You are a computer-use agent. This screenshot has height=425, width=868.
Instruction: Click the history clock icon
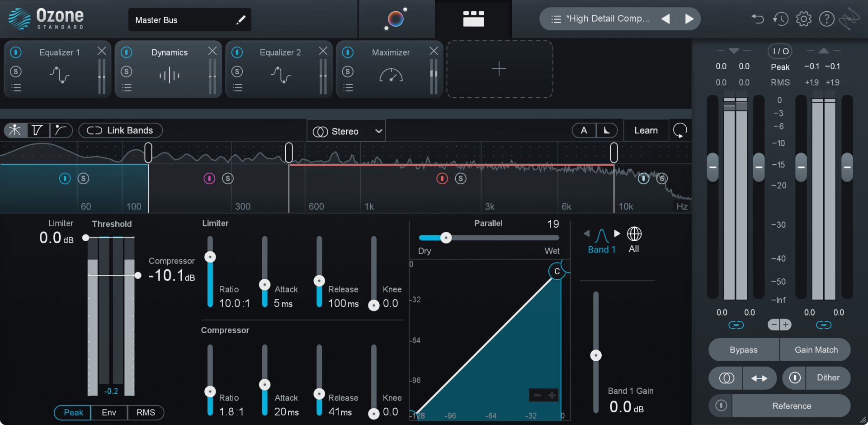click(x=781, y=19)
